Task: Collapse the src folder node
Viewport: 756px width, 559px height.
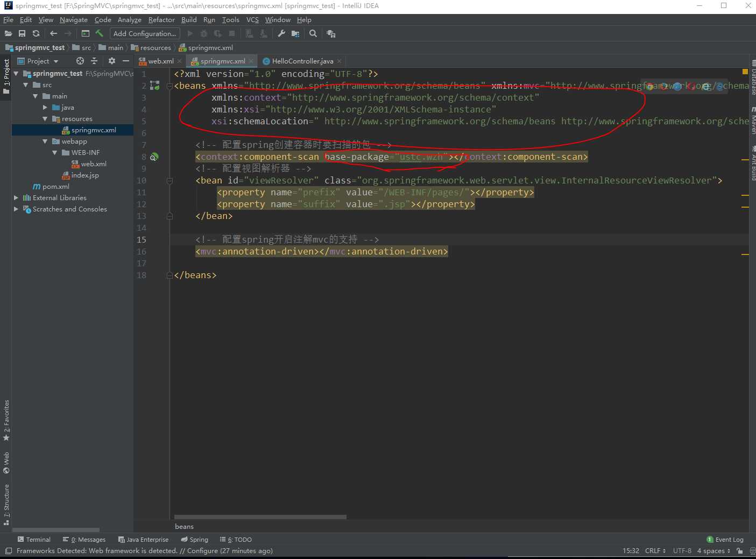Action: click(x=26, y=85)
